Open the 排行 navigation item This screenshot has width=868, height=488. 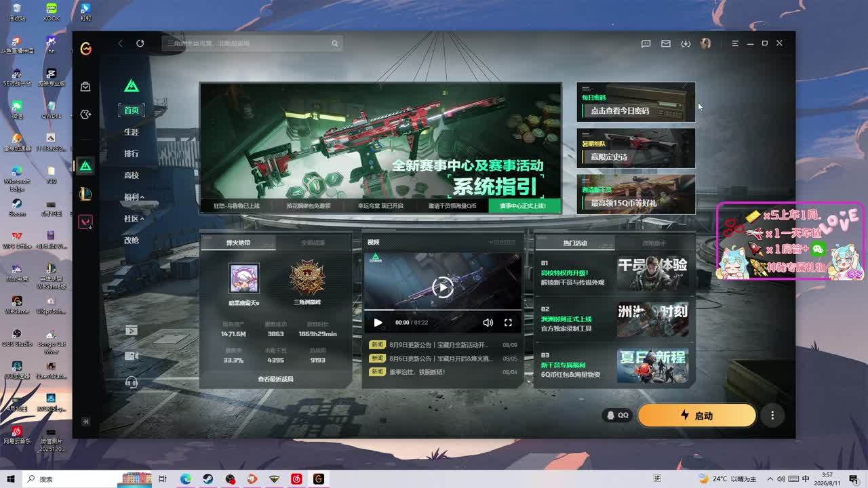point(132,154)
